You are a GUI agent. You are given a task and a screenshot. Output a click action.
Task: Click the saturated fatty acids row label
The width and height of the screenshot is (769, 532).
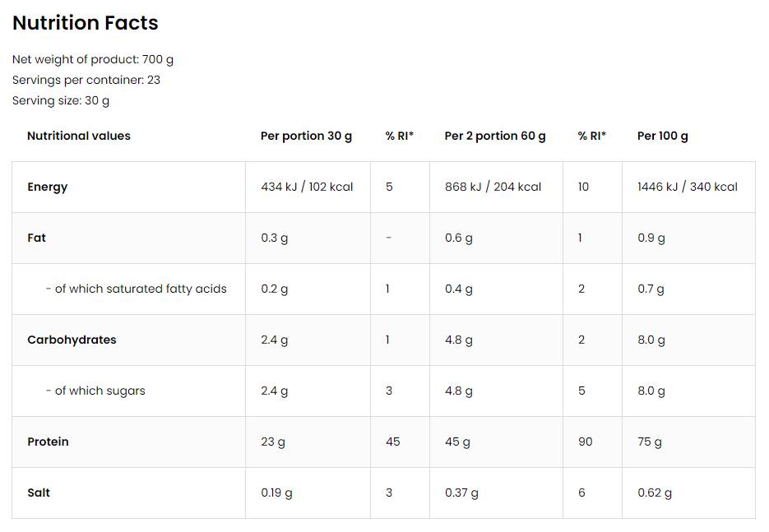click(x=137, y=289)
